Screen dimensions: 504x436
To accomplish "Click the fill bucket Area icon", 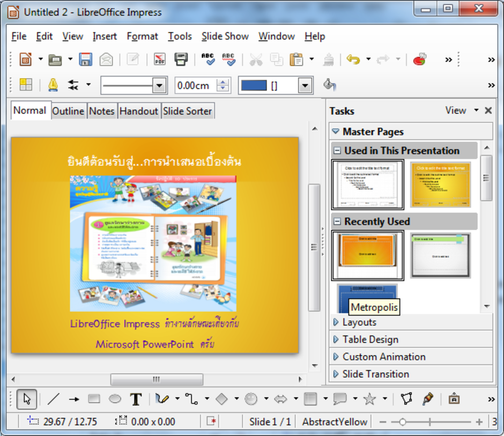I will point(329,85).
